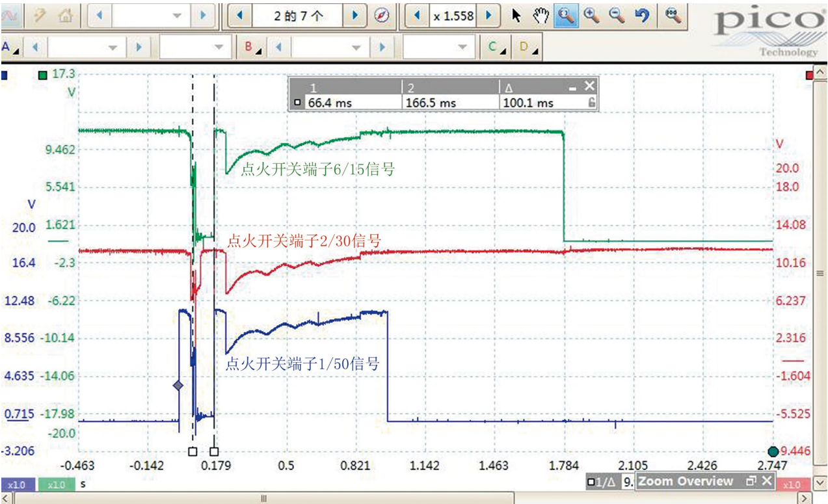
Task: Click the dark green circle at bottom-right of graph
Action: (773, 451)
